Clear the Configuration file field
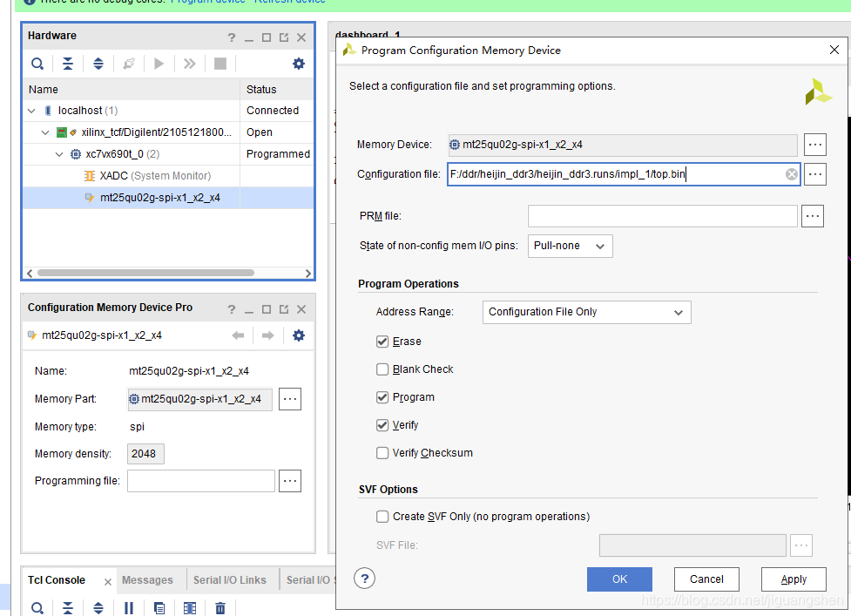This screenshot has height=616, width=851. coord(792,174)
